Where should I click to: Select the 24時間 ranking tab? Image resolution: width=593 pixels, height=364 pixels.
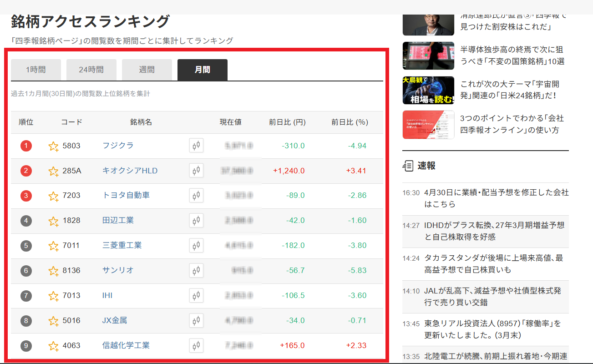pos(91,70)
